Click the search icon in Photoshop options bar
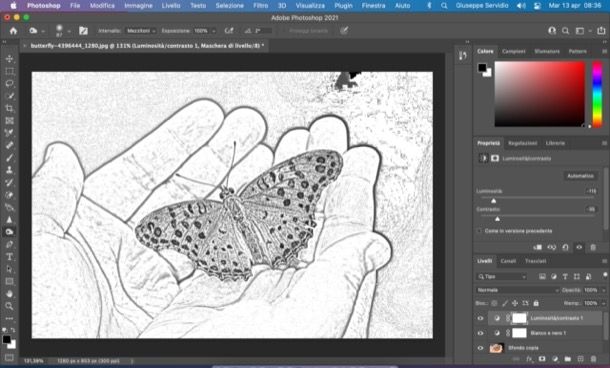 coord(565,31)
